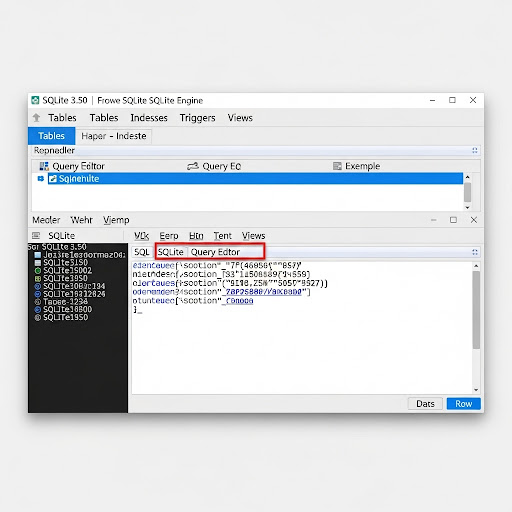This screenshot has height=512, width=512.
Task: Maximize the lower Meoler panel
Action: tap(453, 220)
